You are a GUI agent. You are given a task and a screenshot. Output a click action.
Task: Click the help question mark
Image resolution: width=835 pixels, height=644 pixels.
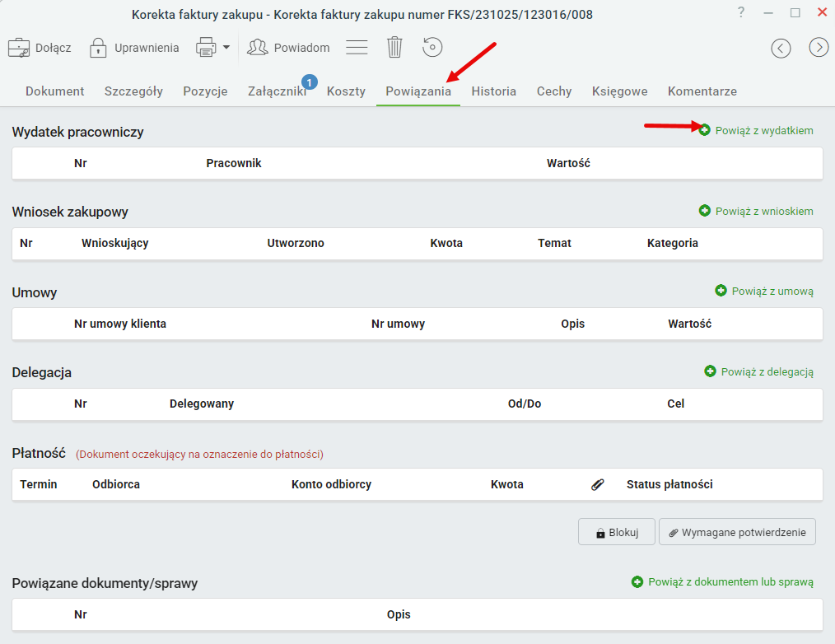point(741,12)
